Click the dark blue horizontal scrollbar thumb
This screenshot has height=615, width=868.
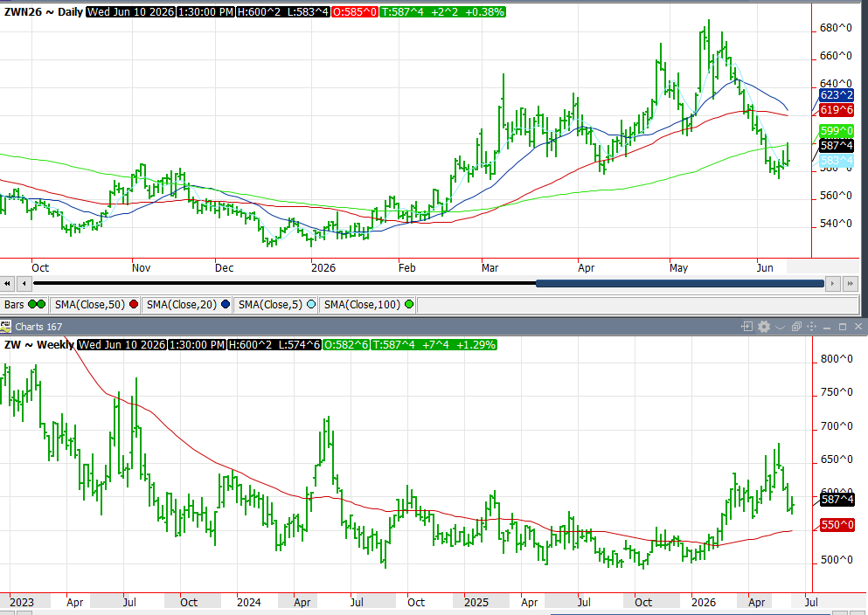click(680, 284)
